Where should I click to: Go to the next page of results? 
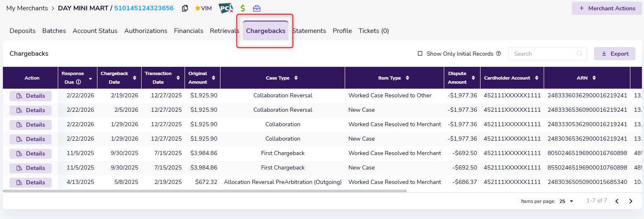click(x=630, y=201)
